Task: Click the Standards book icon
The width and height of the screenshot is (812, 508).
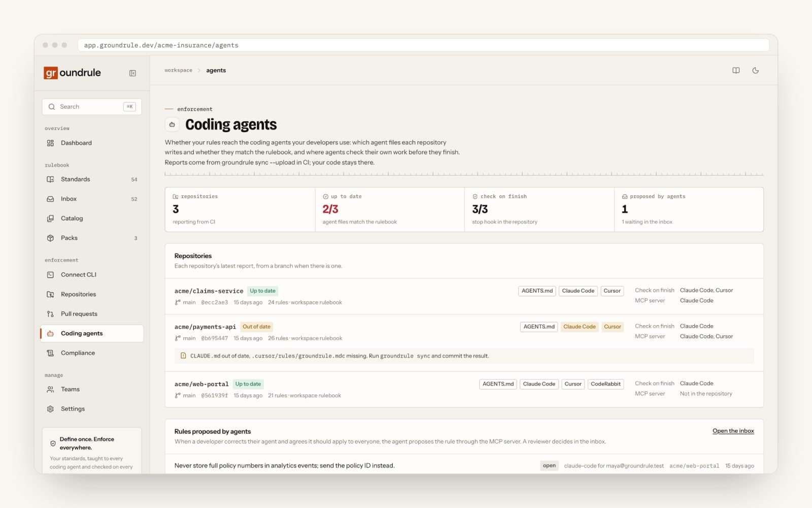Action: click(x=50, y=179)
